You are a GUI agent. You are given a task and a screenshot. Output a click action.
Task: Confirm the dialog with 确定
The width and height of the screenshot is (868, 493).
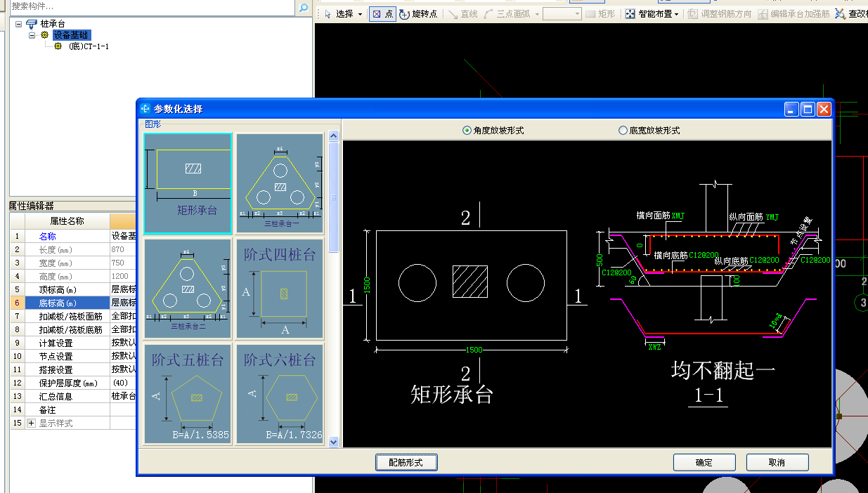pos(704,462)
